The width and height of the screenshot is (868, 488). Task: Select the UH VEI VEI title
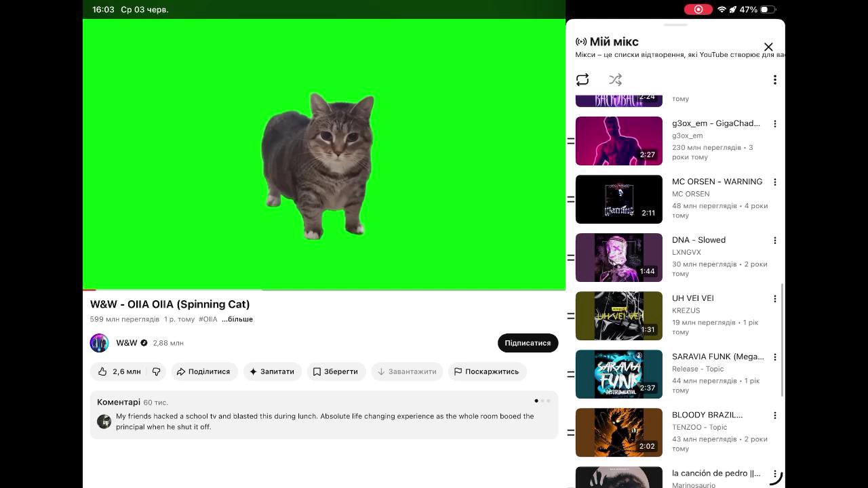point(692,298)
